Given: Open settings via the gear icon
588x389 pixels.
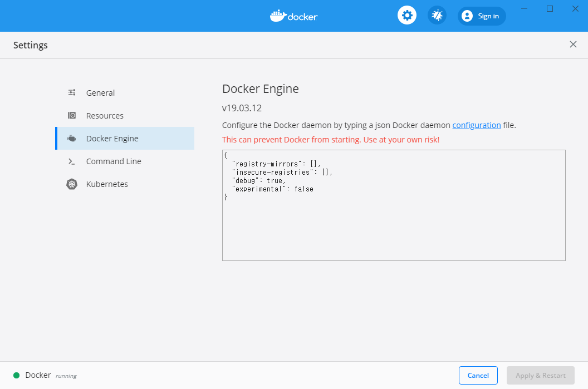Looking at the screenshot, I should pos(407,16).
